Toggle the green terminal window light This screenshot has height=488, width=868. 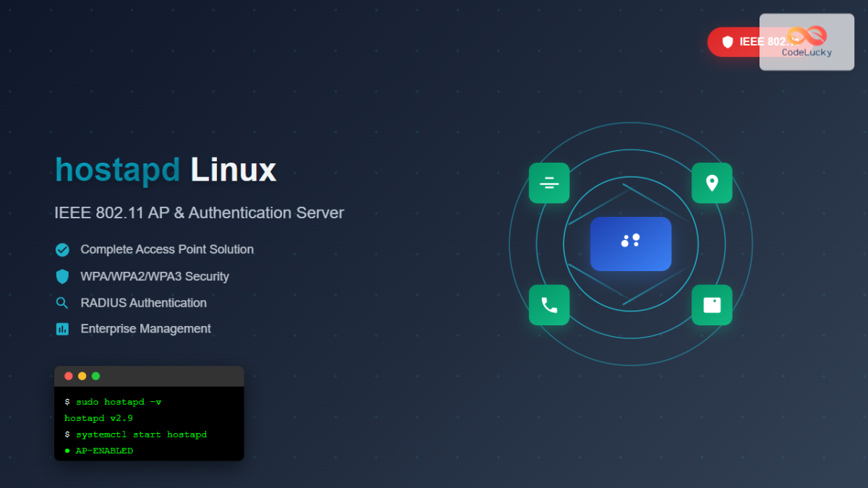[x=95, y=376]
